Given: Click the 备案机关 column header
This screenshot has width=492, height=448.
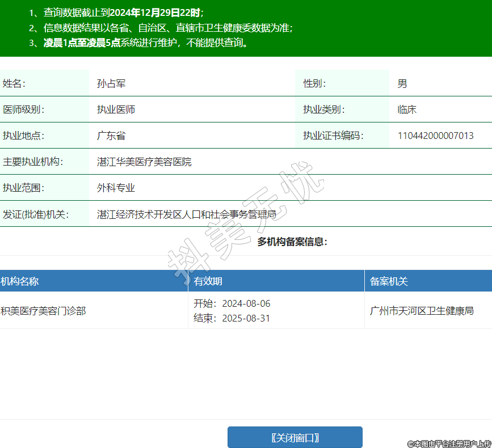Looking at the screenshot, I should point(389,281).
